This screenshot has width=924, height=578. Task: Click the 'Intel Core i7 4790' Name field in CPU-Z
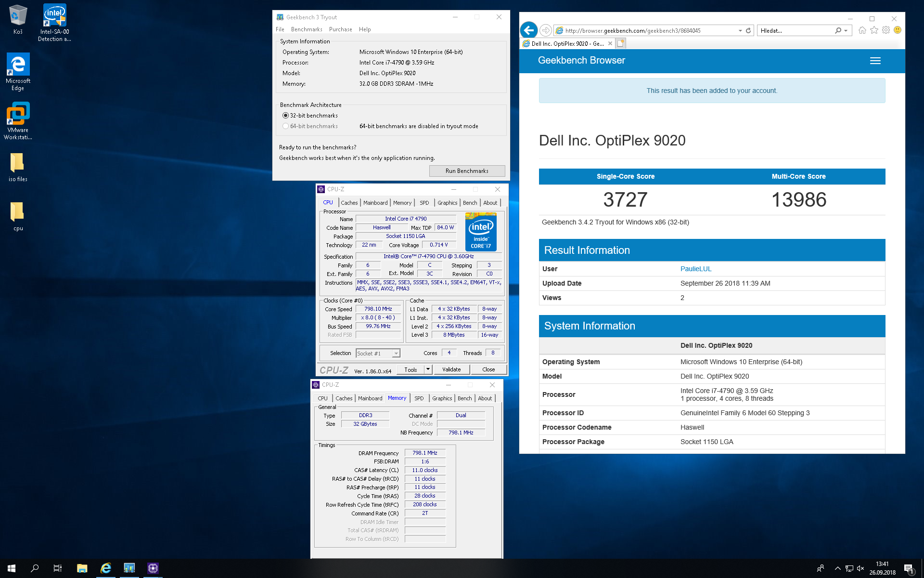coord(405,219)
